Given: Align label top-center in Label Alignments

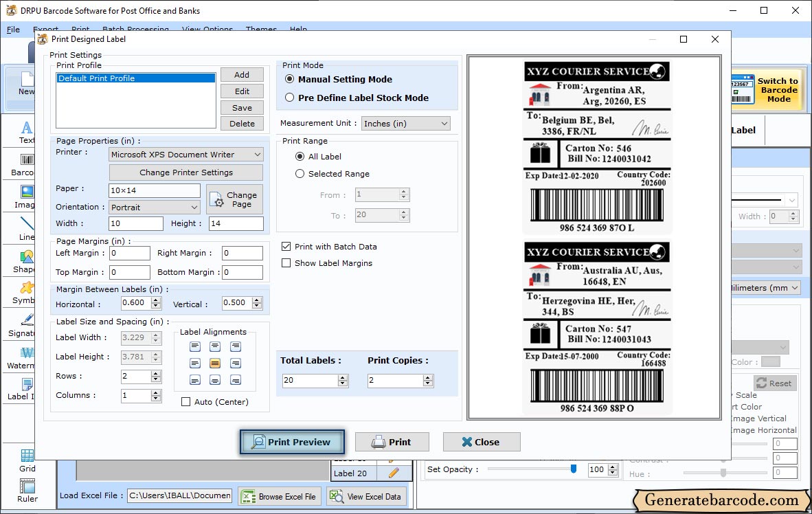Looking at the screenshot, I should tap(215, 346).
